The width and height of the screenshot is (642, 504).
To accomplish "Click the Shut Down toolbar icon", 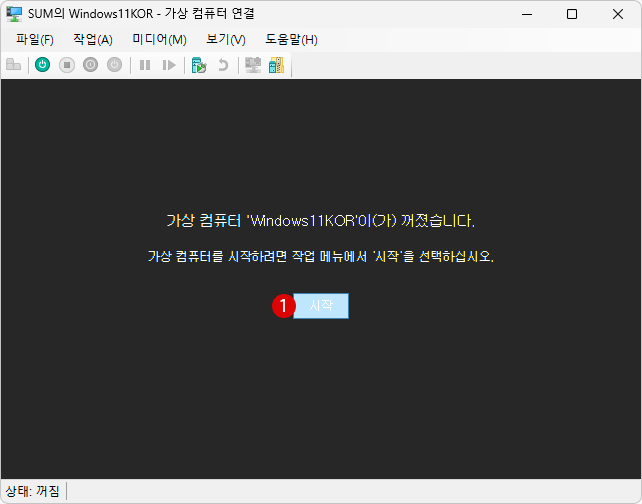I will point(90,65).
